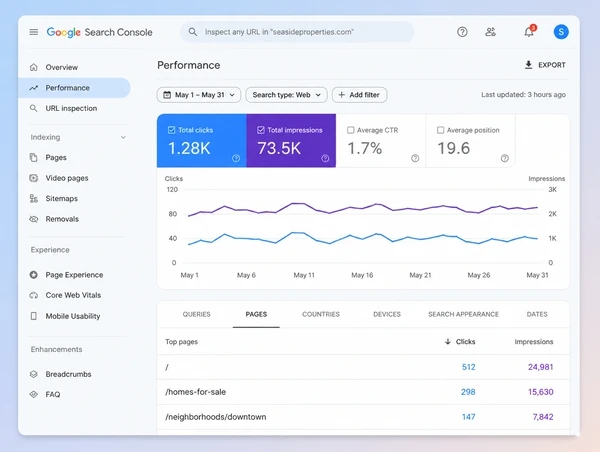
Task: Click the Video pages play icon
Action: pyautogui.click(x=34, y=178)
